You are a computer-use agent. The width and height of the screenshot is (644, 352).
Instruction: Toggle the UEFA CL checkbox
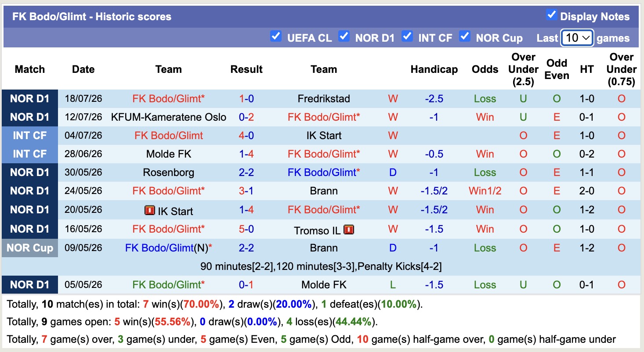pos(275,36)
